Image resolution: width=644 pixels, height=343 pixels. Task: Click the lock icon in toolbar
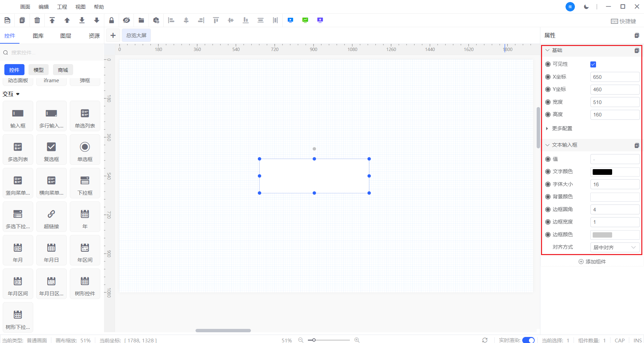[111, 20]
